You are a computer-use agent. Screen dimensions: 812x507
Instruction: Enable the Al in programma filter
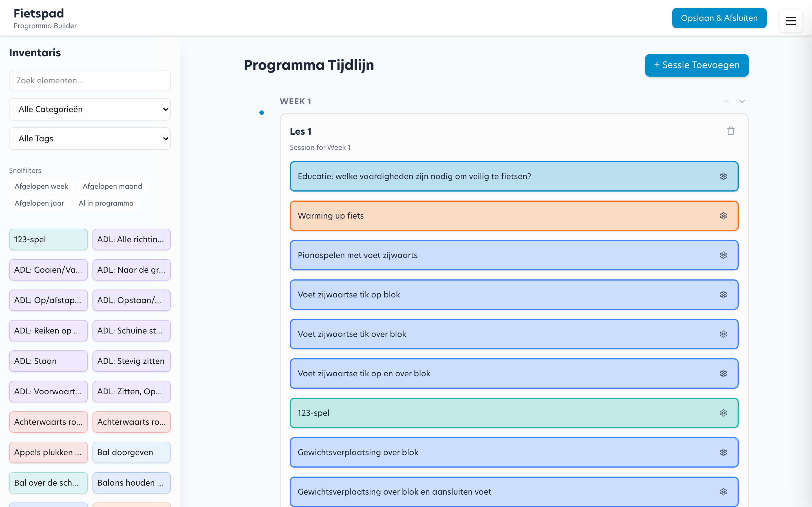(x=106, y=203)
